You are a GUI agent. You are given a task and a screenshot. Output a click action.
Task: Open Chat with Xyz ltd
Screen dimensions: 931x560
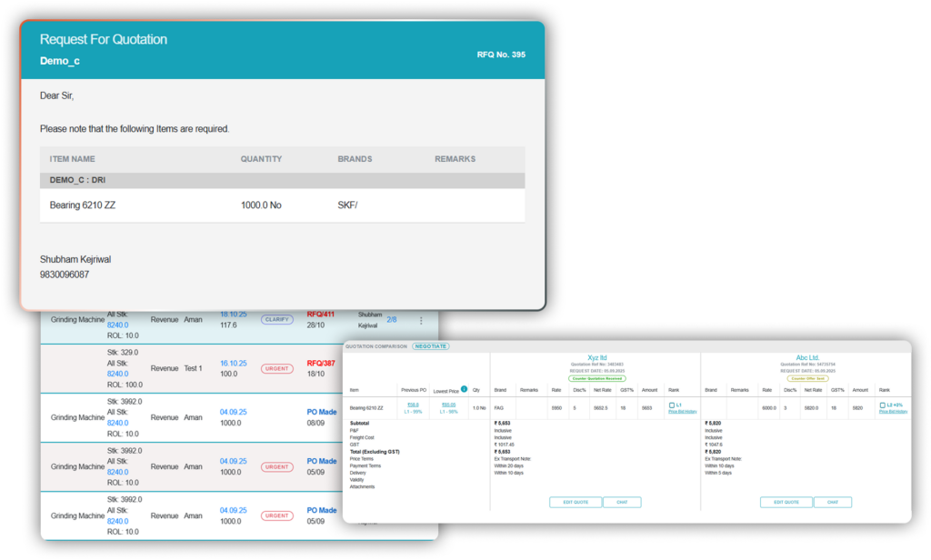coord(622,502)
